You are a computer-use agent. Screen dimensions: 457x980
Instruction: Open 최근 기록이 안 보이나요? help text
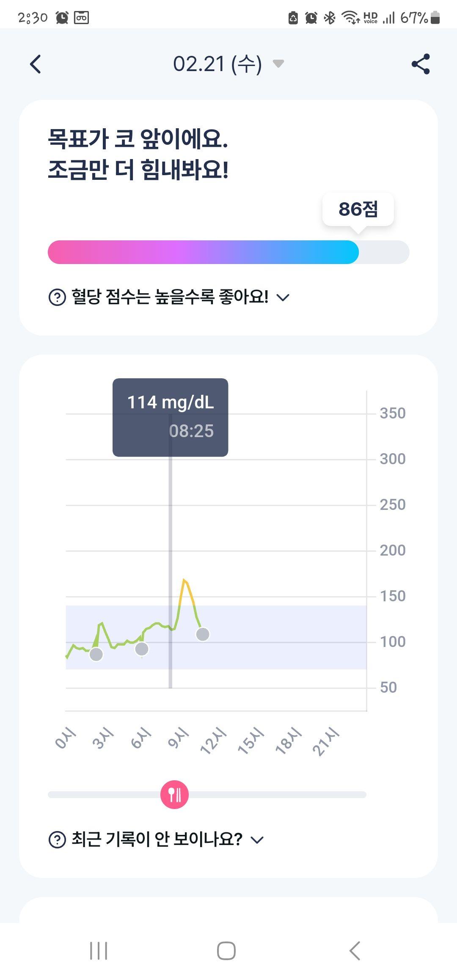click(157, 839)
